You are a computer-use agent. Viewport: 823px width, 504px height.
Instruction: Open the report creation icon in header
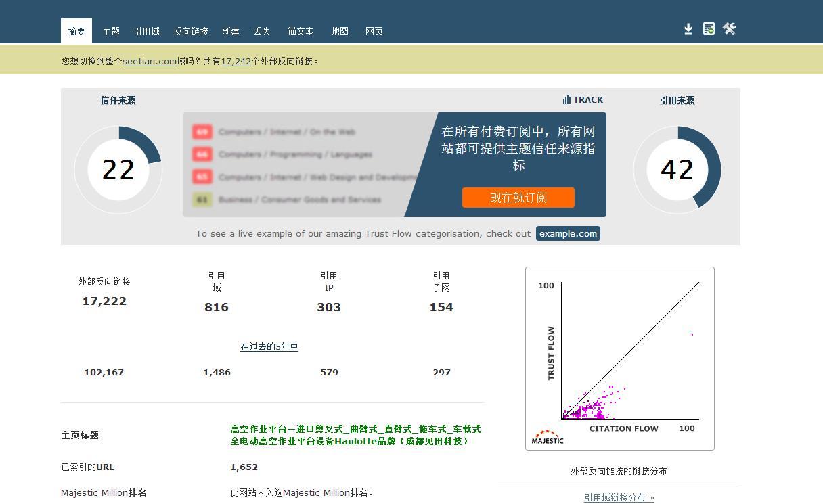pos(709,29)
